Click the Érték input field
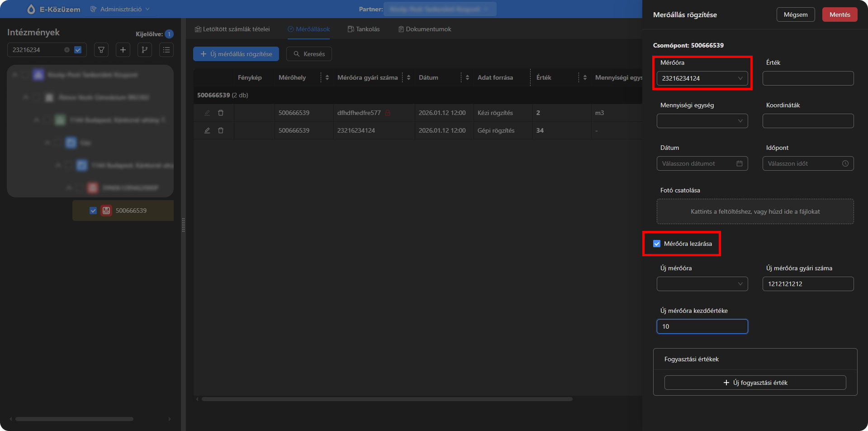 (x=808, y=78)
